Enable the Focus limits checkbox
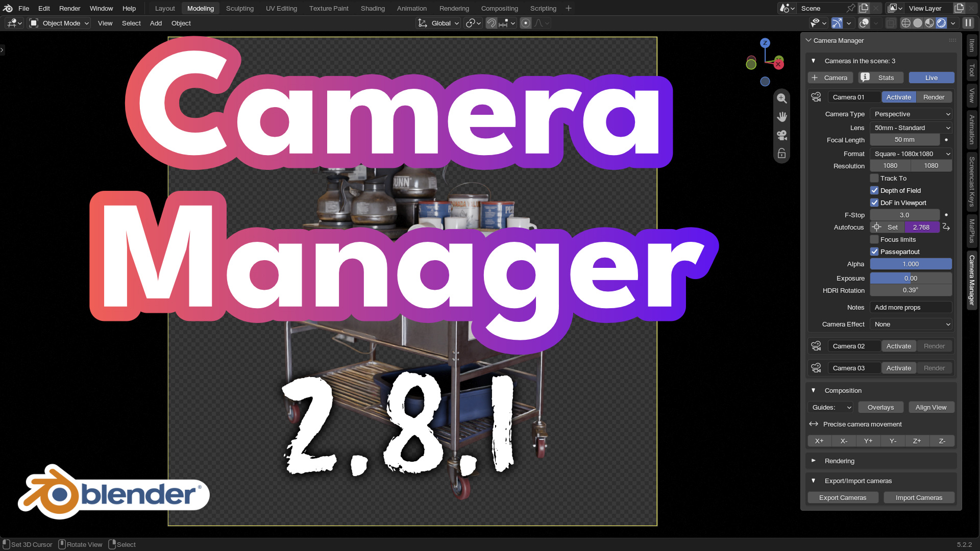The width and height of the screenshot is (980, 551). tap(874, 239)
